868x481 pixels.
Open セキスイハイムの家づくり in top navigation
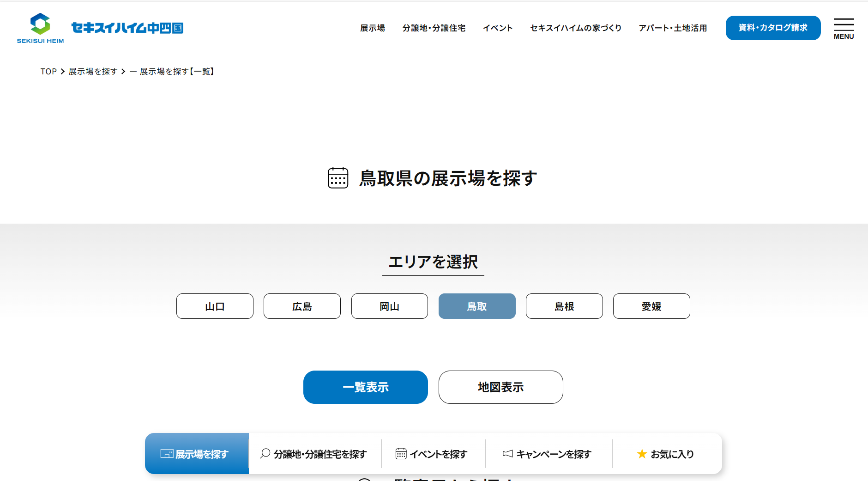coord(575,28)
